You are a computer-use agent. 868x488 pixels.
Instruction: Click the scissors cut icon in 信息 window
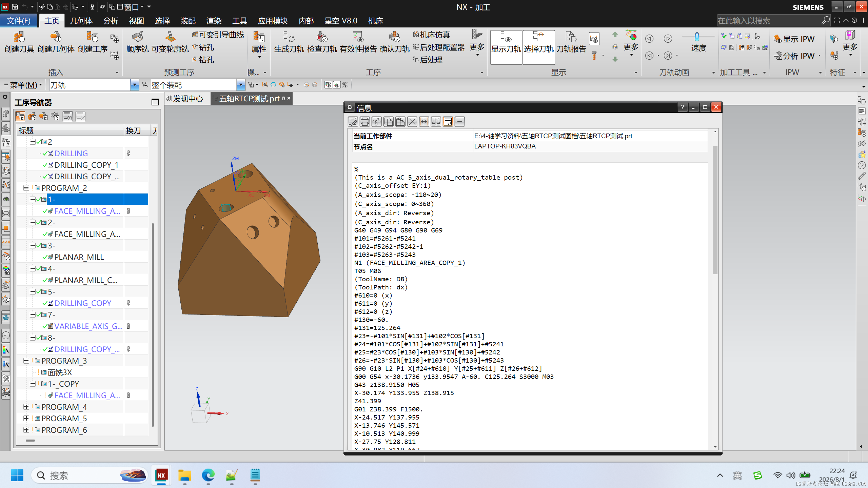(x=376, y=121)
